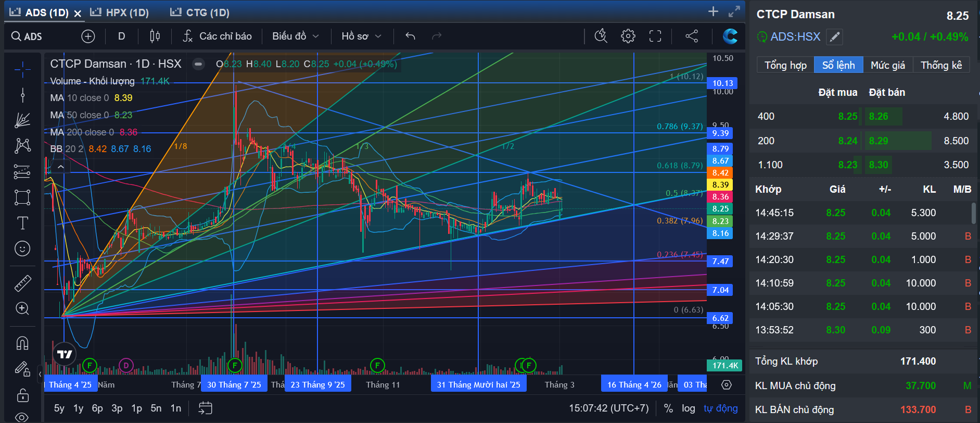Collapse the left drawing toolbar arrow

point(40,374)
